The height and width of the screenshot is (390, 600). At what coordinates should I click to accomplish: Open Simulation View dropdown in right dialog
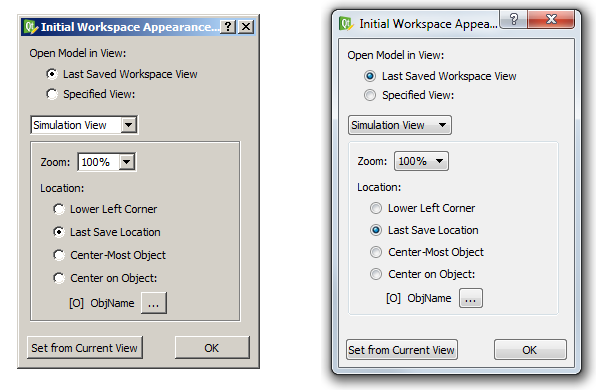[399, 125]
